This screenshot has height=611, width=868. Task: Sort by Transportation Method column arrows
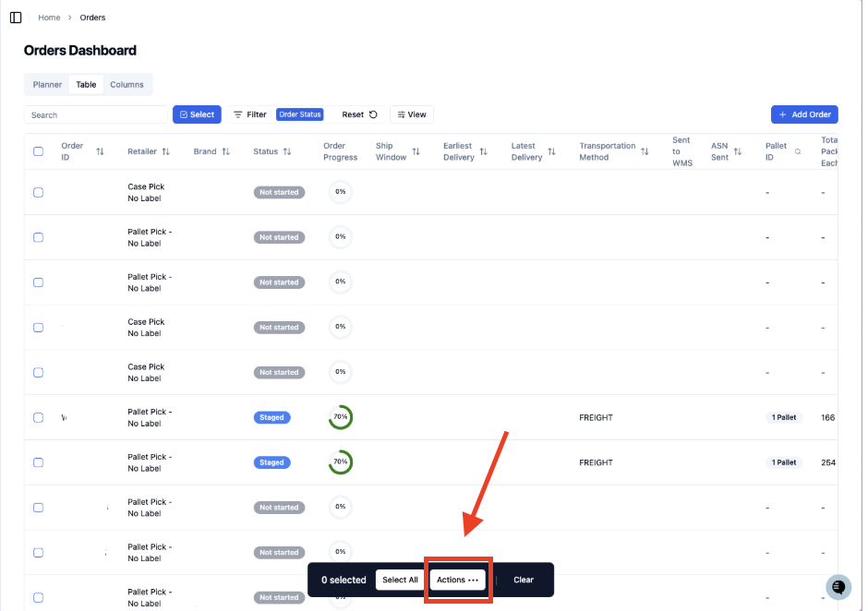645,151
